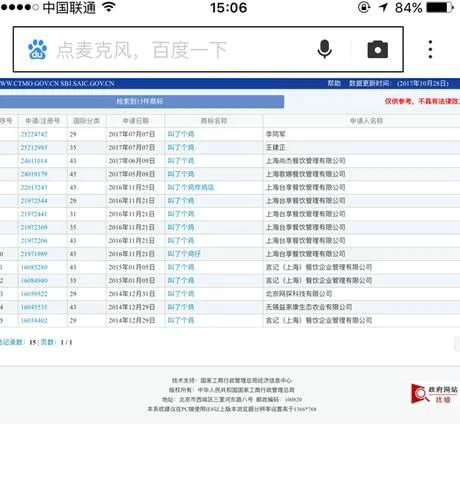460x482 pixels.
Task: Tap the battery indicator icon
Action: [440, 7]
